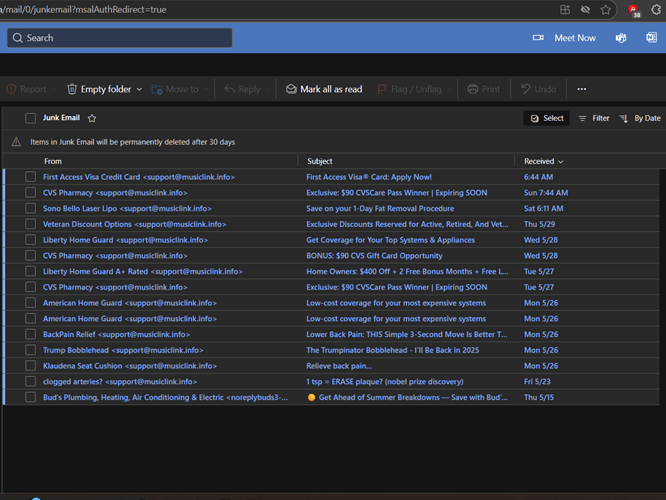Screen dimensions: 666x500
Task: Click the Junk Email folder title
Action: click(61, 118)
